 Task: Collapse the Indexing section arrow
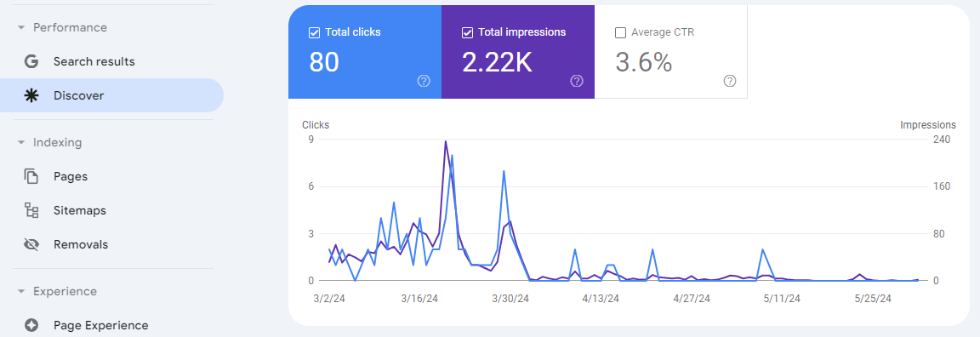click(21, 143)
